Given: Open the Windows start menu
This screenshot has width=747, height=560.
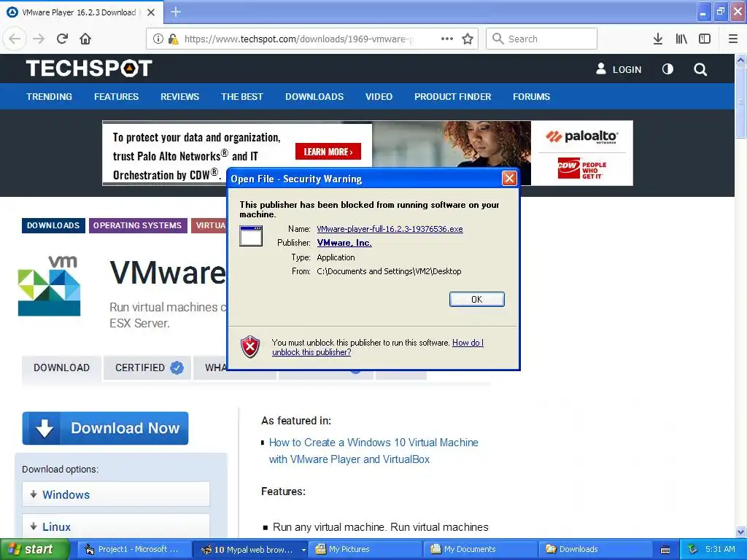Looking at the screenshot, I should pos(34,550).
